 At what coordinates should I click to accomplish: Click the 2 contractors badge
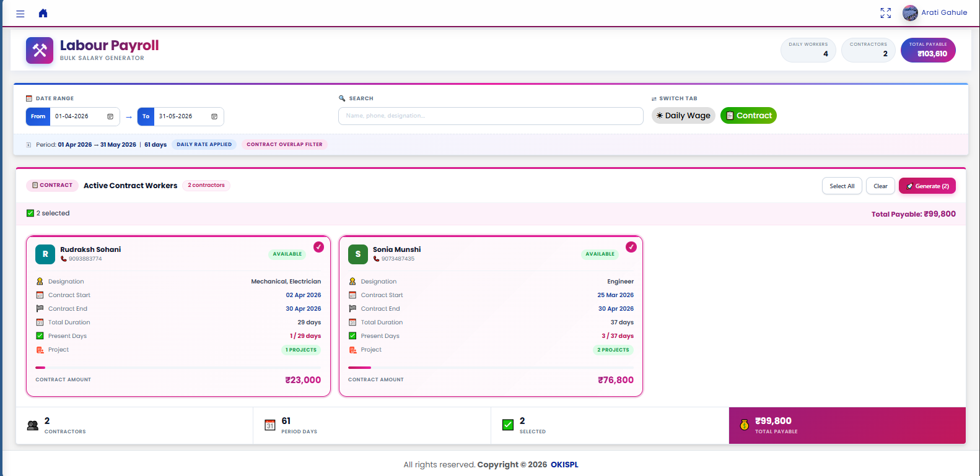pyautogui.click(x=206, y=186)
